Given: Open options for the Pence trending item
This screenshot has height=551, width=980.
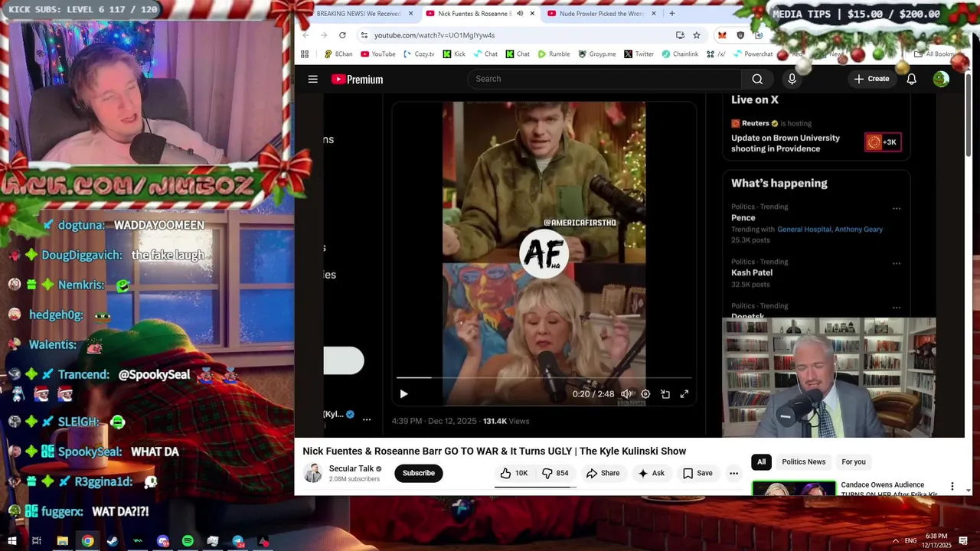Looking at the screenshot, I should pos(897,208).
